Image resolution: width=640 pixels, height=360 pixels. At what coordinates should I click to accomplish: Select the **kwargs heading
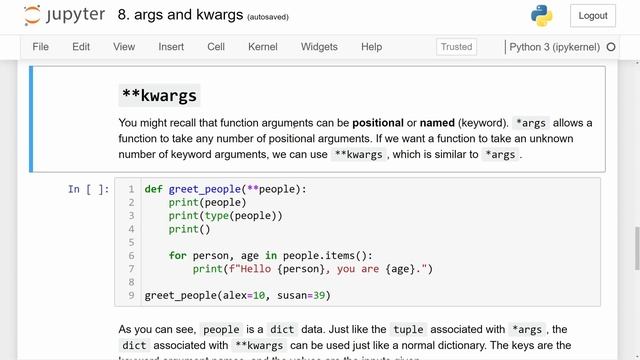159,96
